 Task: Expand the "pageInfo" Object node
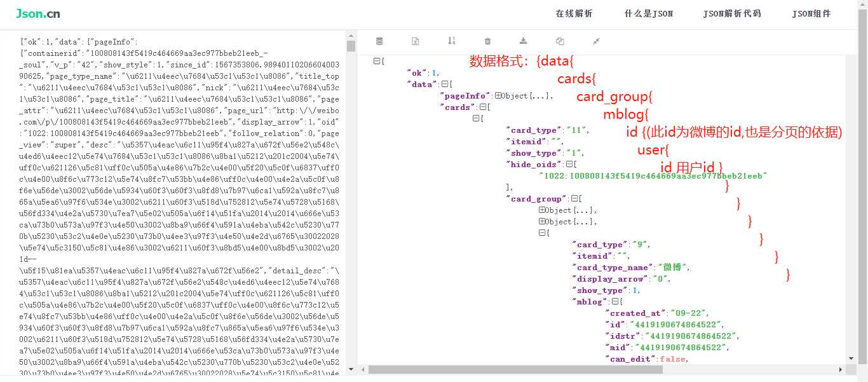coord(498,95)
